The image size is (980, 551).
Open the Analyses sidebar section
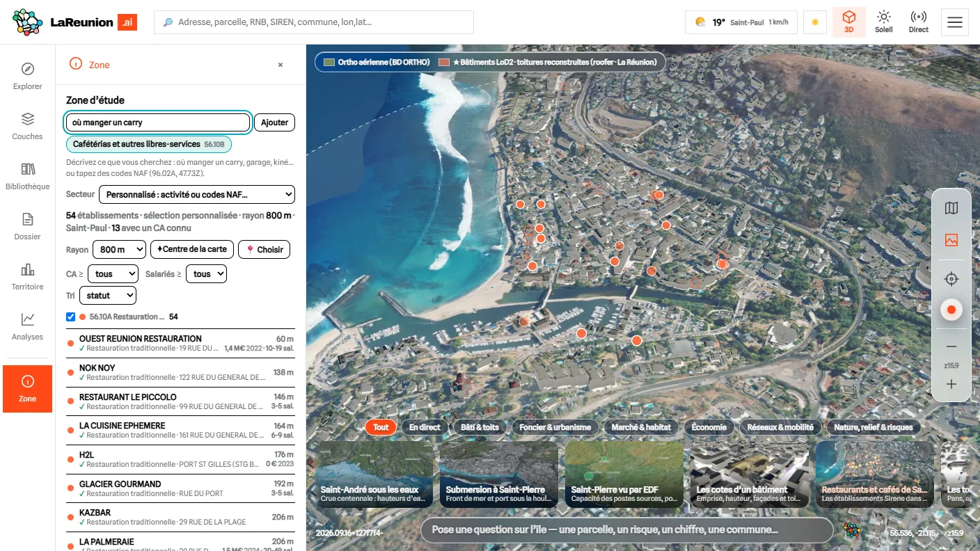coord(27,326)
